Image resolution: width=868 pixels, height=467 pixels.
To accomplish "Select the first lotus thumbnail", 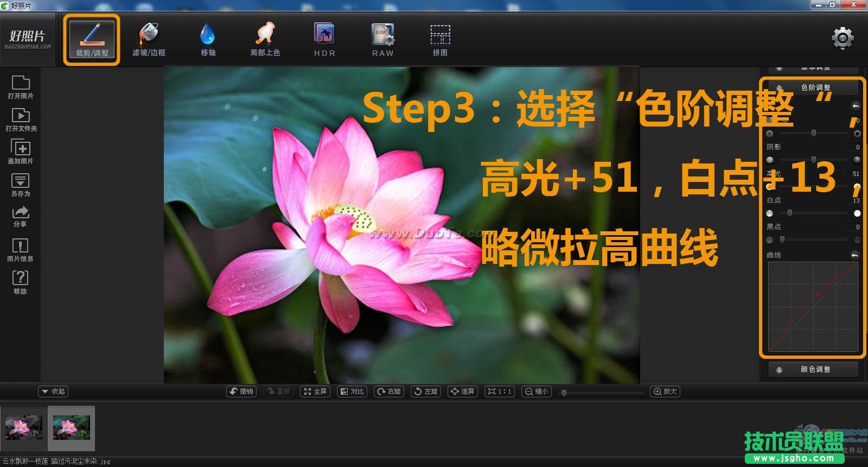I will click(23, 428).
